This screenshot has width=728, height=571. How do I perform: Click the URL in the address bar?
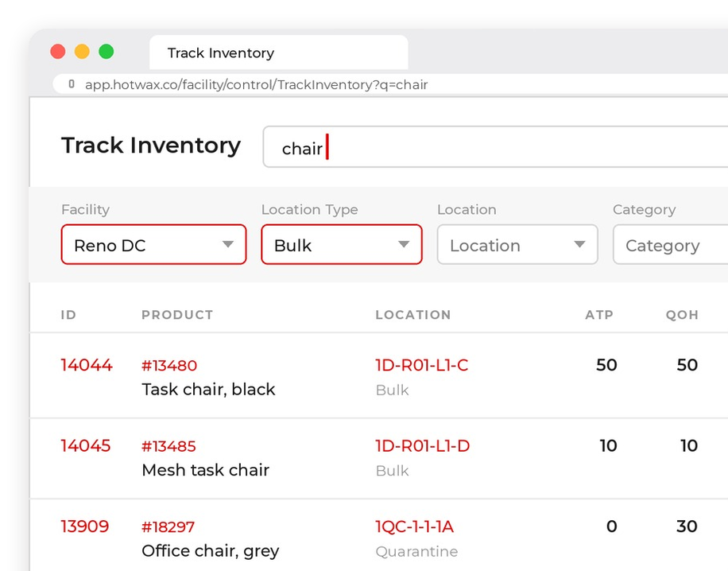[256, 84]
